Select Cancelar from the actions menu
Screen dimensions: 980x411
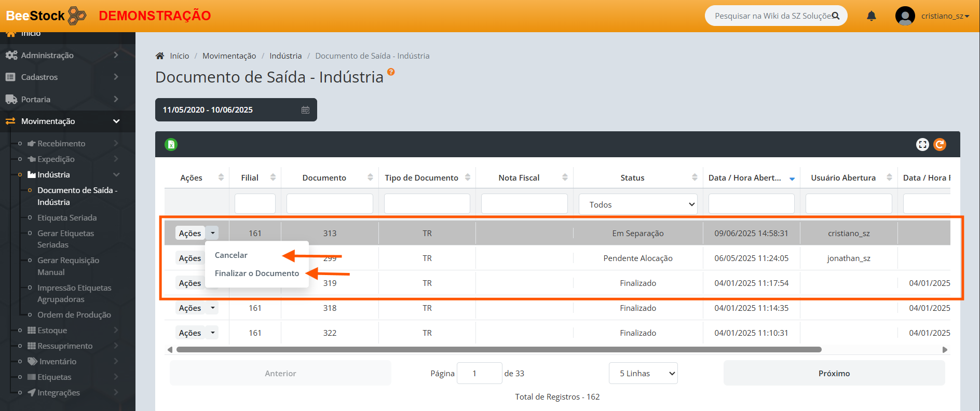231,255
